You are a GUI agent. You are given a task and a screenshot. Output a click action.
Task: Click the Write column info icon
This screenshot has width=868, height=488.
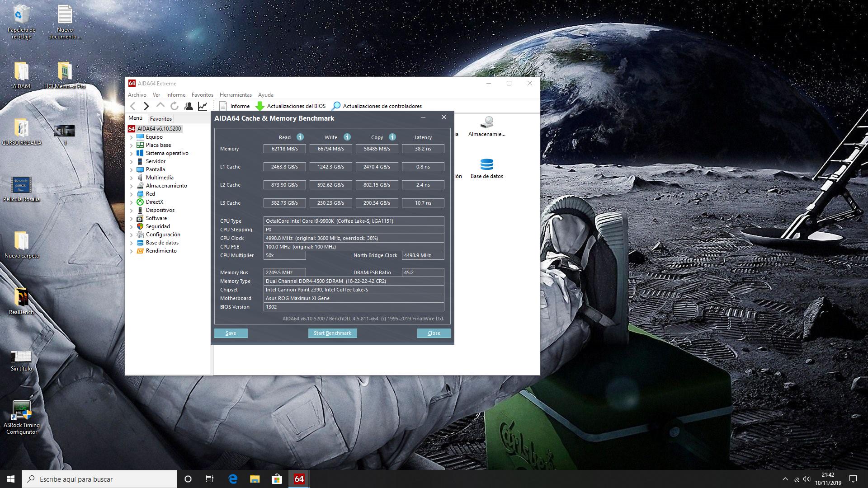347,137
